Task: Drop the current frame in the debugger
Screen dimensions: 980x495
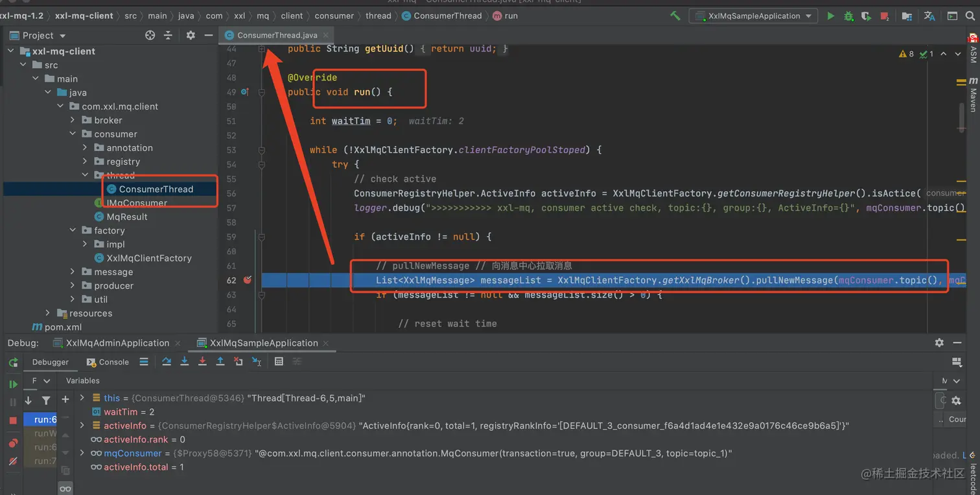Action: [238, 361]
